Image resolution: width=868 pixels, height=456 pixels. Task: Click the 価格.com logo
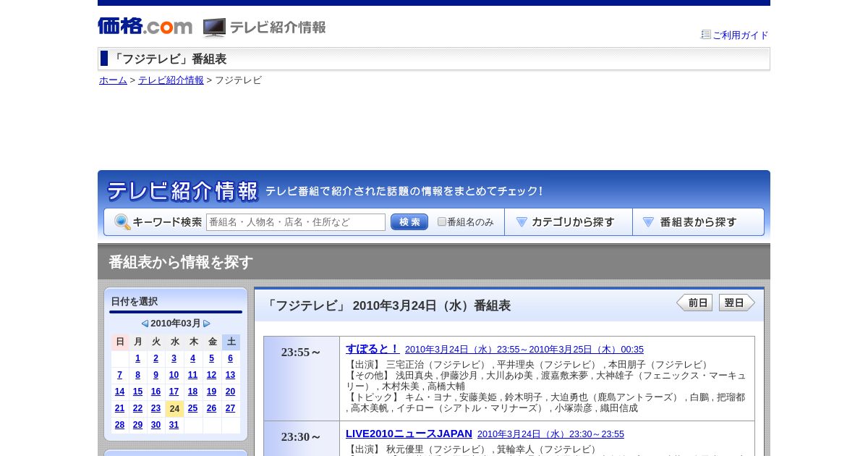(x=145, y=27)
